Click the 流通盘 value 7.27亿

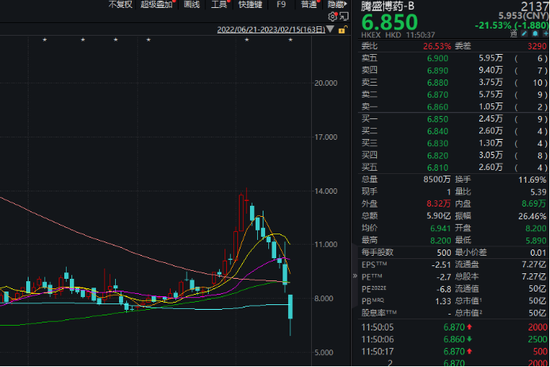[x=534, y=265]
